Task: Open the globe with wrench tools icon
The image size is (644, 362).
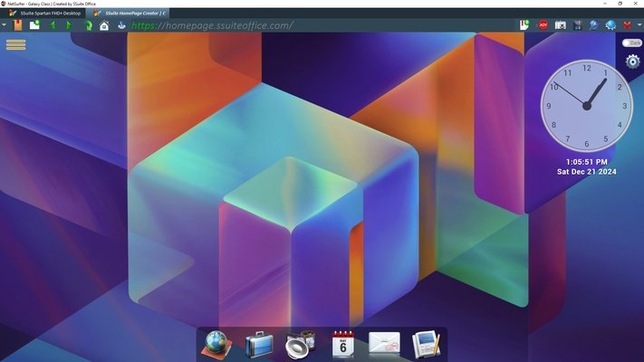Action: point(594,25)
